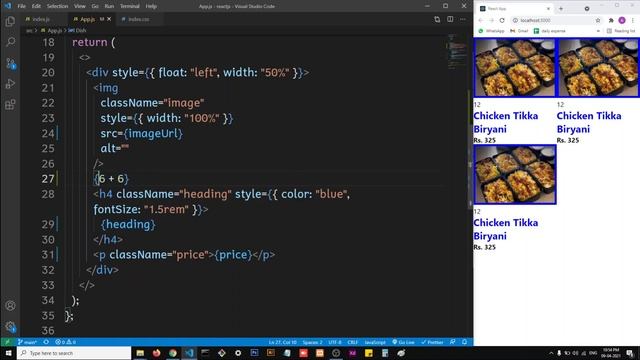
Task: Click the bottom biryani image on the page
Action: [515, 174]
